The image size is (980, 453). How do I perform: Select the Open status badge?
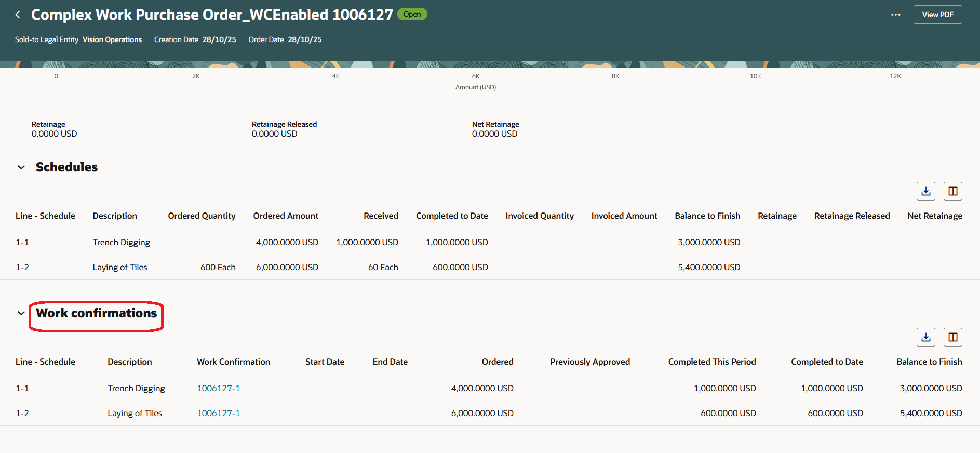(x=412, y=14)
